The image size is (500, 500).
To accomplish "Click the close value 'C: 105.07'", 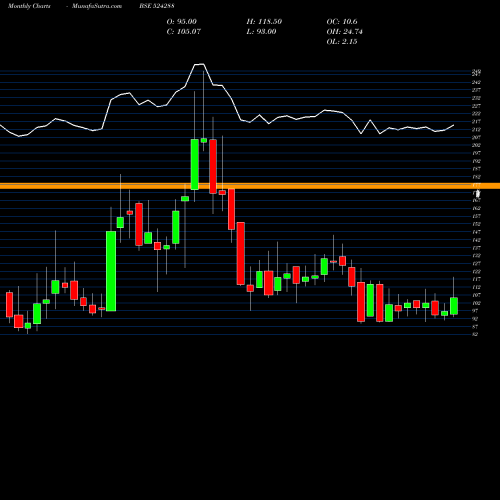I will (184, 32).
